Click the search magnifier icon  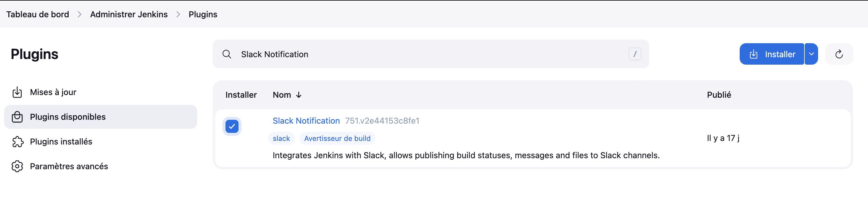pyautogui.click(x=227, y=55)
